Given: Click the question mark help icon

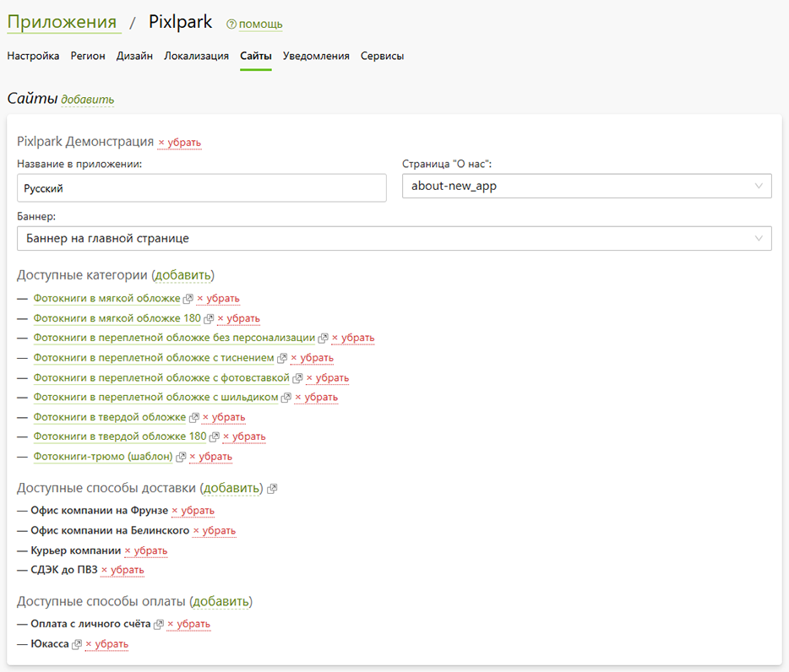Looking at the screenshot, I should [231, 24].
